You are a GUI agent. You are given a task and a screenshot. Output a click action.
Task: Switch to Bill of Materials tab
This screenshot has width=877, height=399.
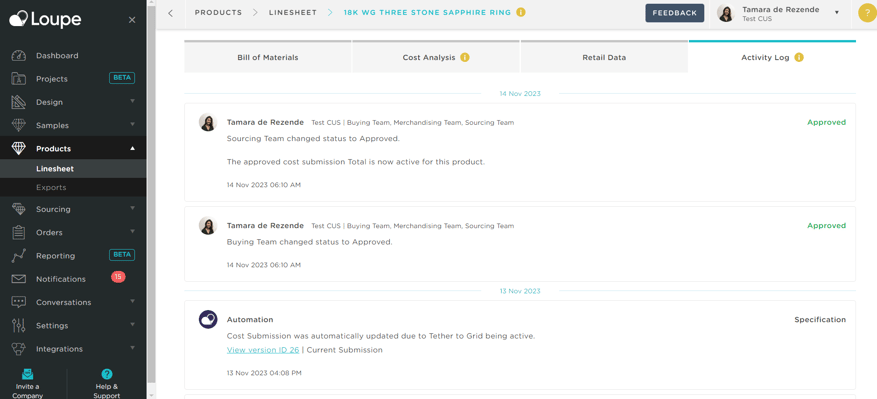[268, 57]
